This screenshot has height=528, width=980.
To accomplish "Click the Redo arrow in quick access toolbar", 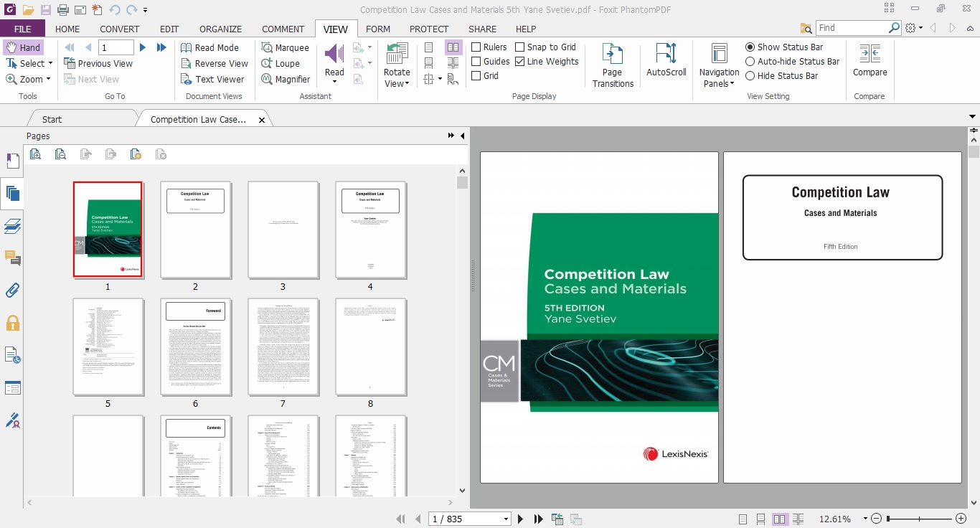I will [131, 10].
